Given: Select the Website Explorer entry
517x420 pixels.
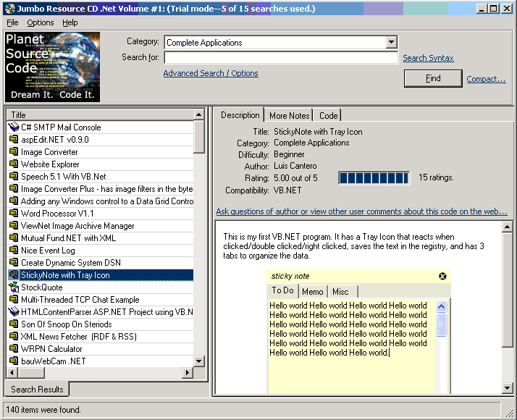Looking at the screenshot, I should 100,164.
